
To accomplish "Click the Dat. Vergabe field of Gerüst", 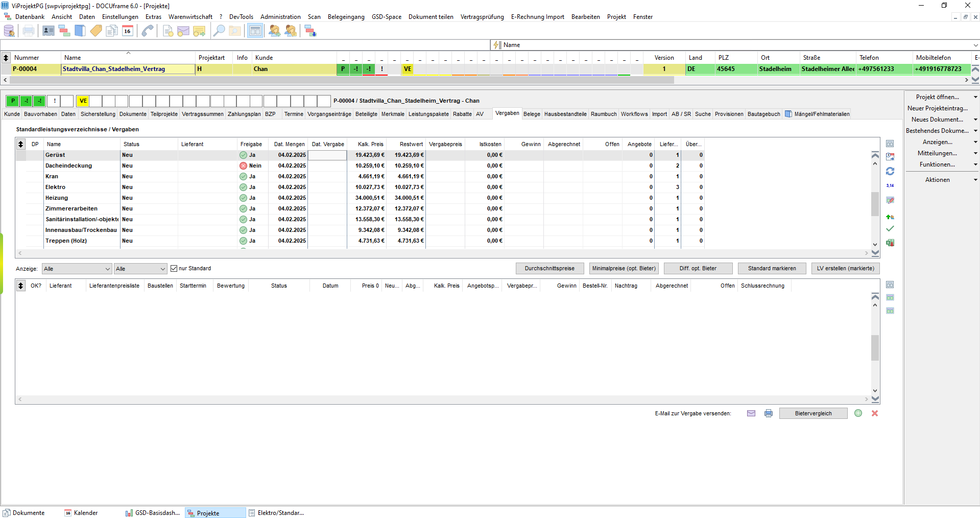I will (x=327, y=155).
